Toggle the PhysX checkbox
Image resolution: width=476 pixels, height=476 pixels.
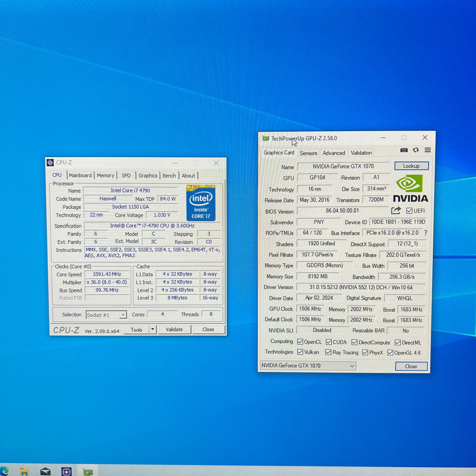click(x=365, y=353)
